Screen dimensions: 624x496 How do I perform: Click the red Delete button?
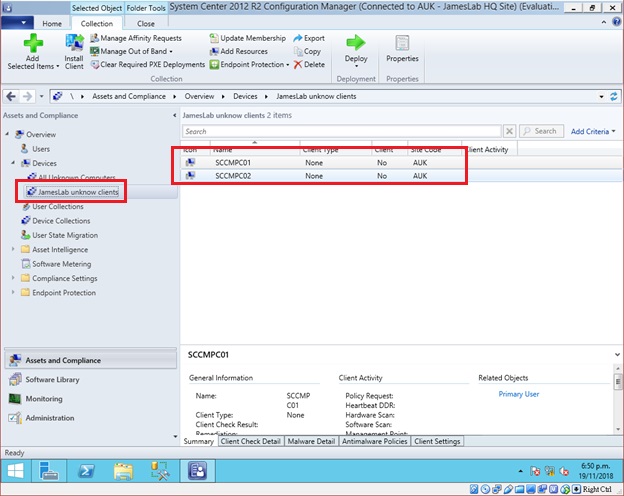309,64
